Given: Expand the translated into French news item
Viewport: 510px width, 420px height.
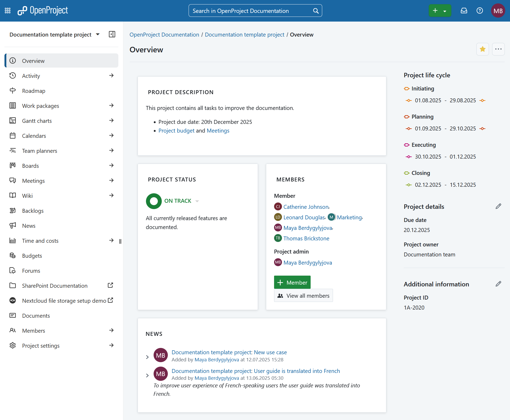Looking at the screenshot, I should pyautogui.click(x=147, y=376).
